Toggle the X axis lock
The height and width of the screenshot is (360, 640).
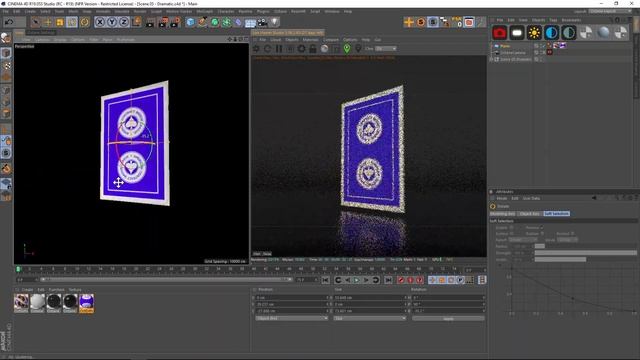pos(100,22)
